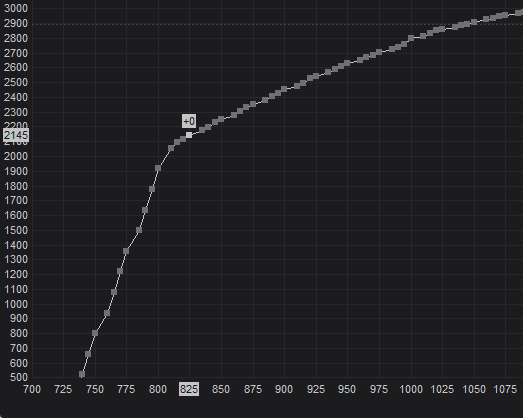523x418 pixels.
Task: Click the 2900 frequency axis label
Action: (x=16, y=24)
